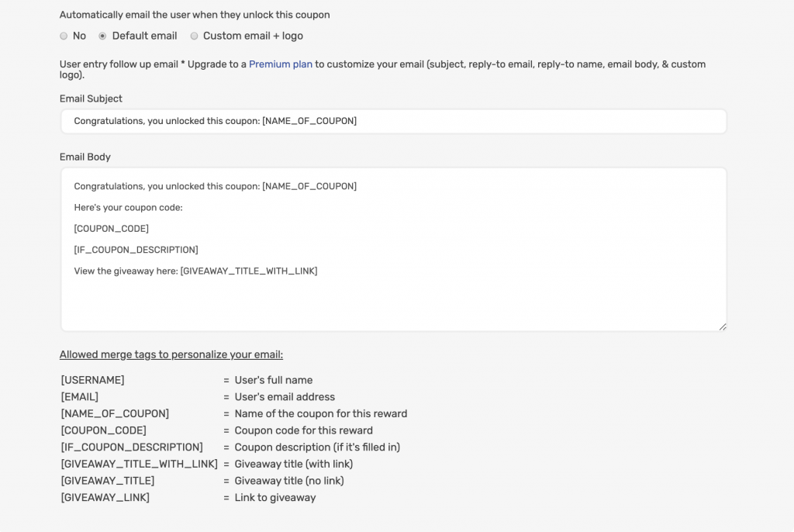Click into the Email Subject field

pyautogui.click(x=393, y=121)
